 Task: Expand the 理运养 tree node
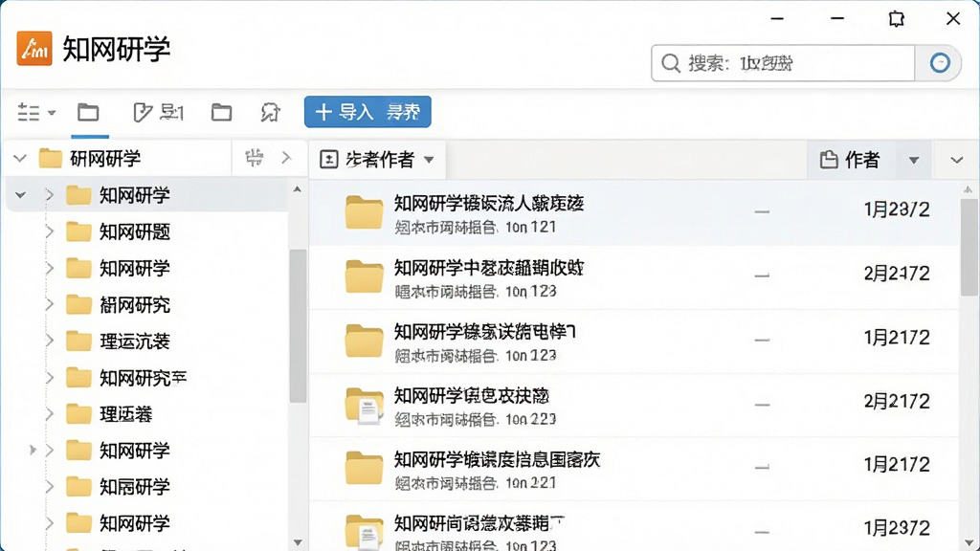pyautogui.click(x=50, y=413)
